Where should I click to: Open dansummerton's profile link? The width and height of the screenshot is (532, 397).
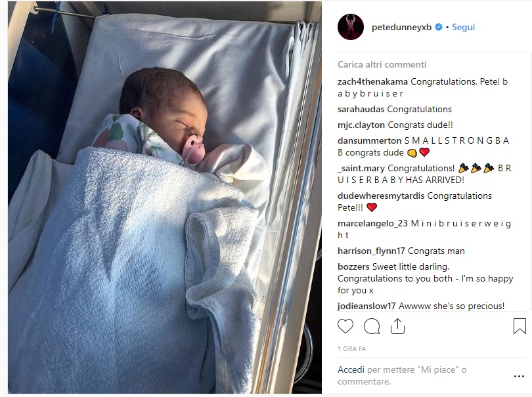click(x=370, y=140)
